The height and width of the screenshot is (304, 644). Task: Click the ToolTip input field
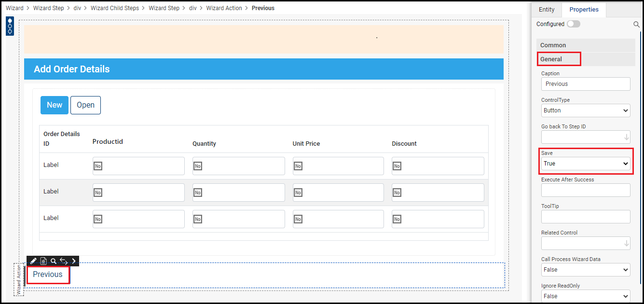[586, 217]
